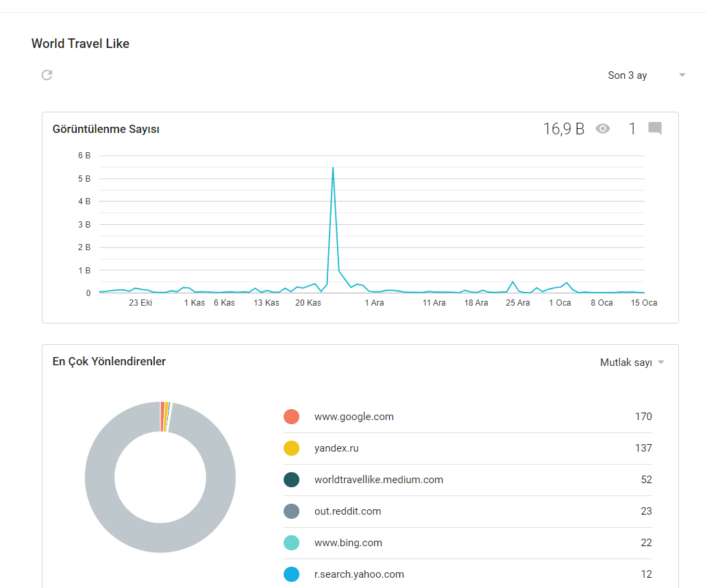Click the Görüntülenme Sayısı heading
The height and width of the screenshot is (588, 707).
pyautogui.click(x=106, y=129)
